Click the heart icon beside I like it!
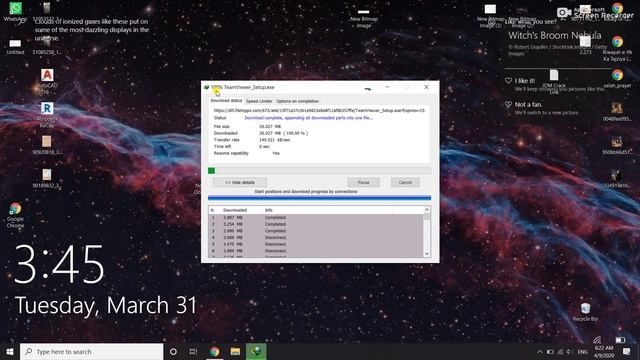Screen dimensions: 640x360 (508, 81)
